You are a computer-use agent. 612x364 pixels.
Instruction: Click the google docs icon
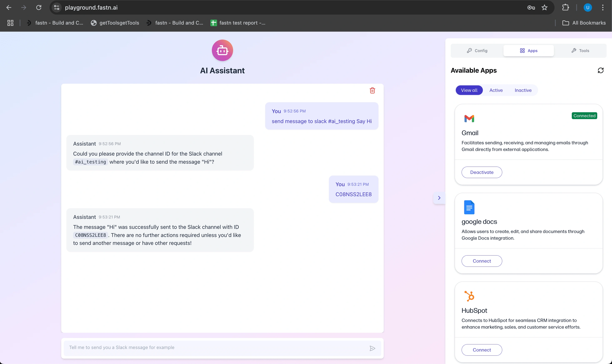pos(469,207)
